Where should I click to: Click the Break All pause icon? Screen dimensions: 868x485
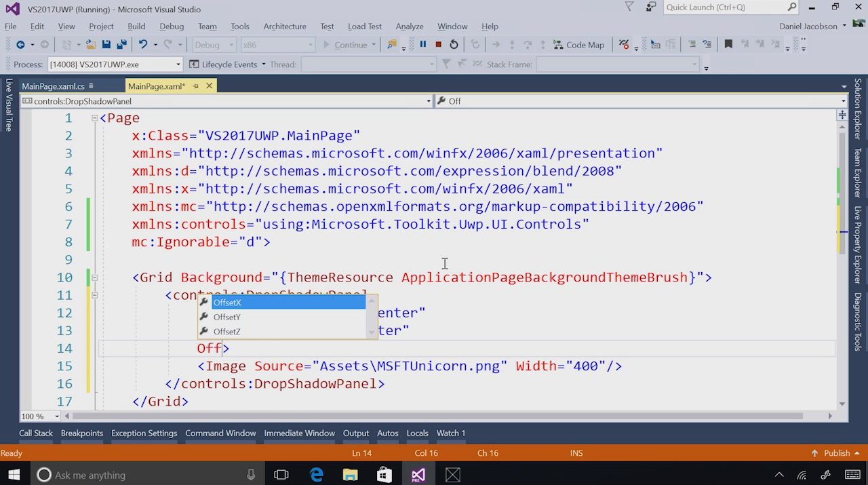click(423, 45)
